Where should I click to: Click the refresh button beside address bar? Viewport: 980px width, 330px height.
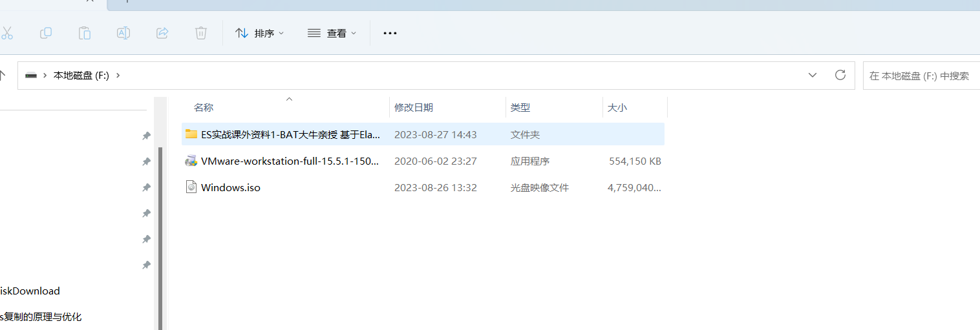(840, 75)
